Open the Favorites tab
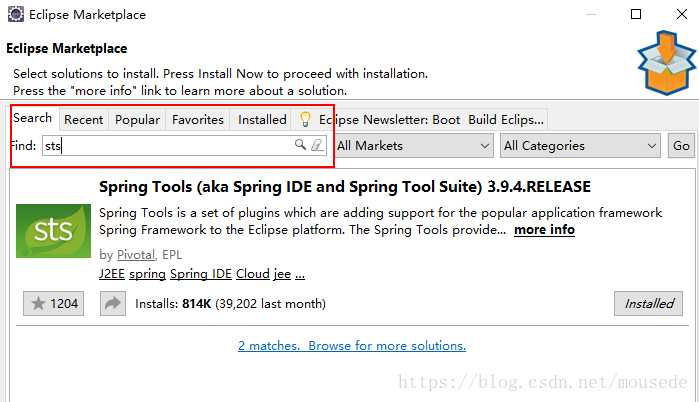The image size is (699, 402). pyautogui.click(x=197, y=119)
